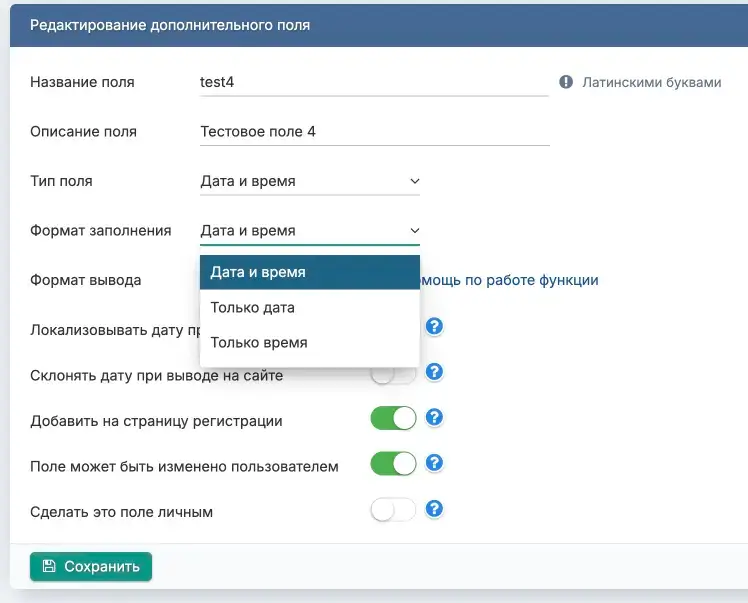The height and width of the screenshot is (603, 748).
Task: Click help icon for user-editable field option
Action: pos(434,463)
